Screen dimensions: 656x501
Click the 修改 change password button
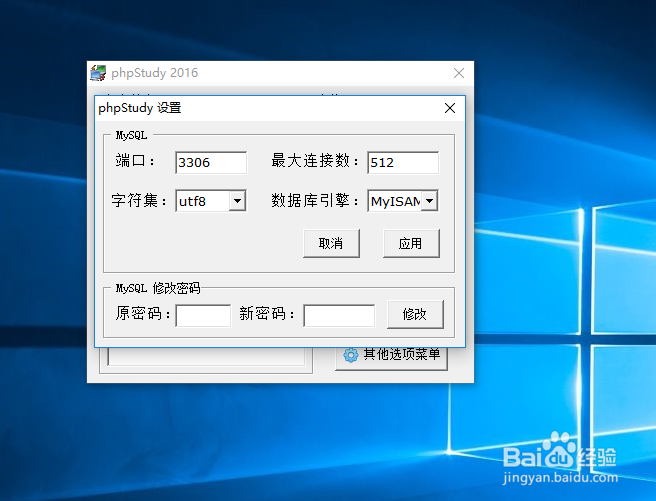pyautogui.click(x=415, y=314)
